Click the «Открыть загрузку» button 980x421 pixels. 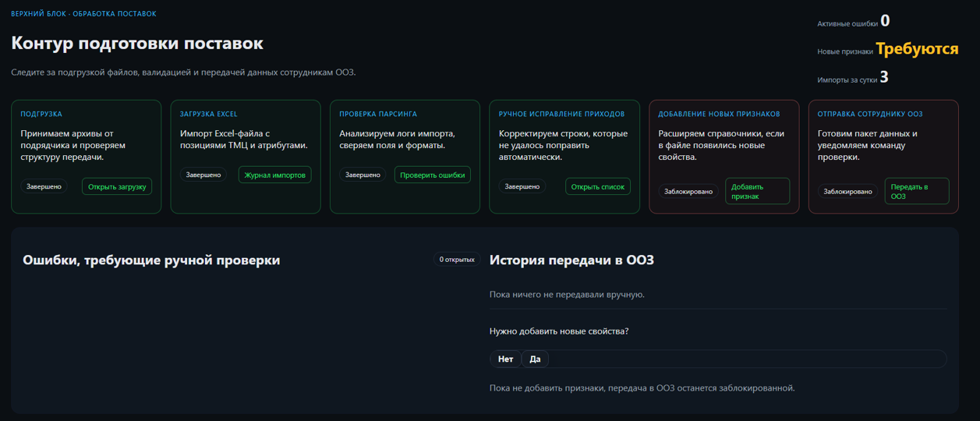[x=117, y=187]
